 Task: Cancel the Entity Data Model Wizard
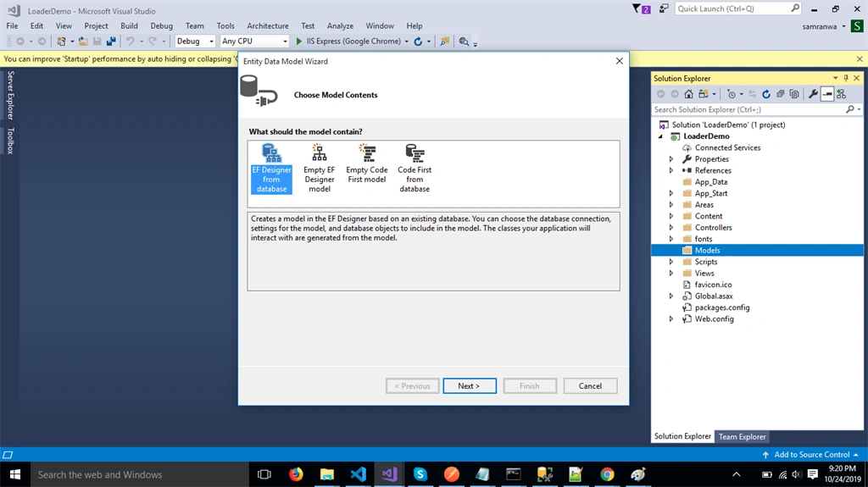click(x=590, y=385)
